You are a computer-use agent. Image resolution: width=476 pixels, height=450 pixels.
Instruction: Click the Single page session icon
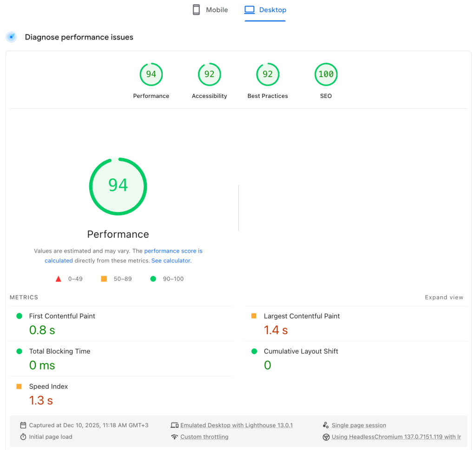[325, 425]
